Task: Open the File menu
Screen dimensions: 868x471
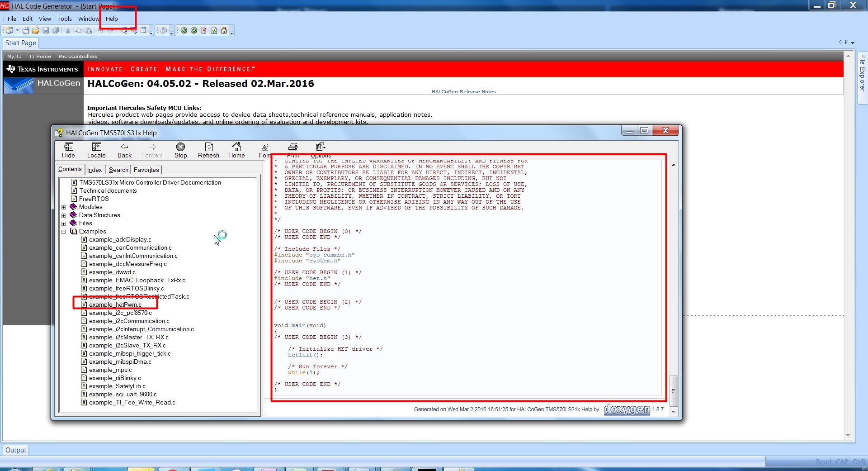Action: point(12,19)
